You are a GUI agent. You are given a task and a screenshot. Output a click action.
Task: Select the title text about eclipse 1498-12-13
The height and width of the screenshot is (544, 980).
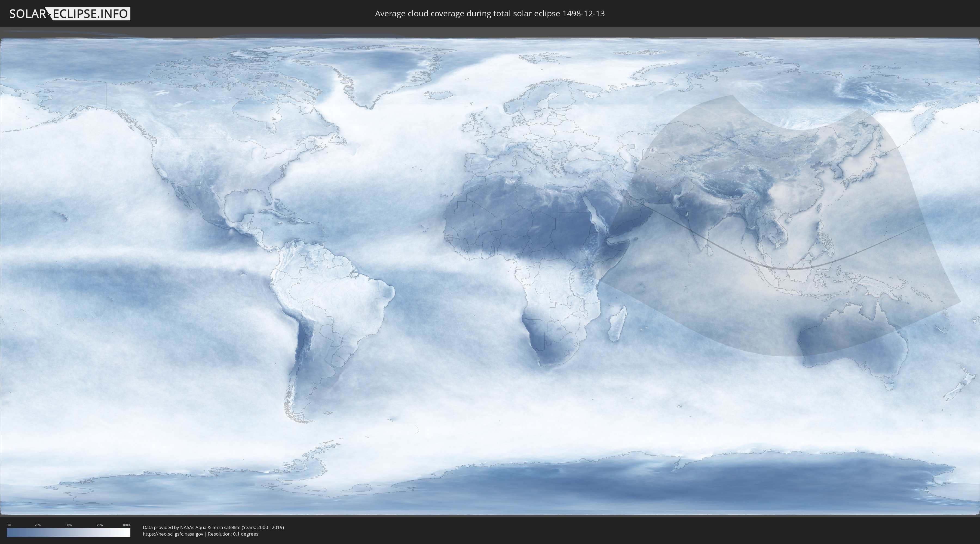tap(490, 14)
